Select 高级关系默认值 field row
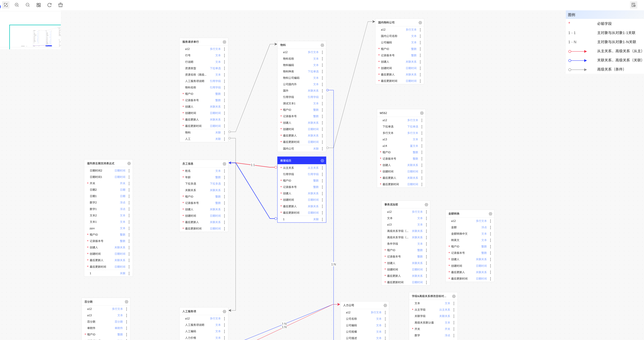 (x=433, y=323)
